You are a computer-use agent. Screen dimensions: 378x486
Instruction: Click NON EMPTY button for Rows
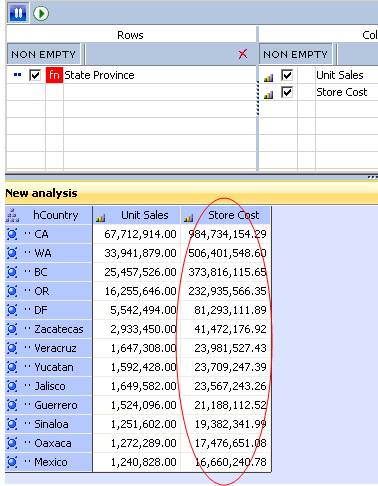43,54
